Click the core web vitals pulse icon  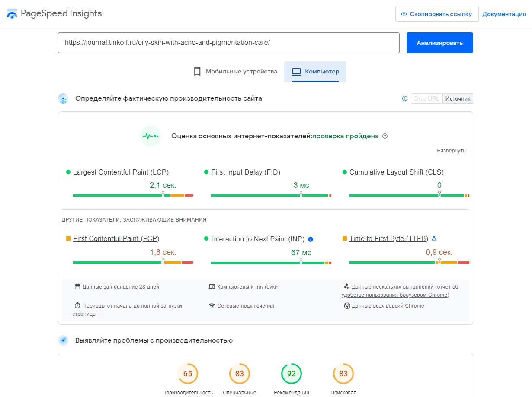tap(150, 136)
